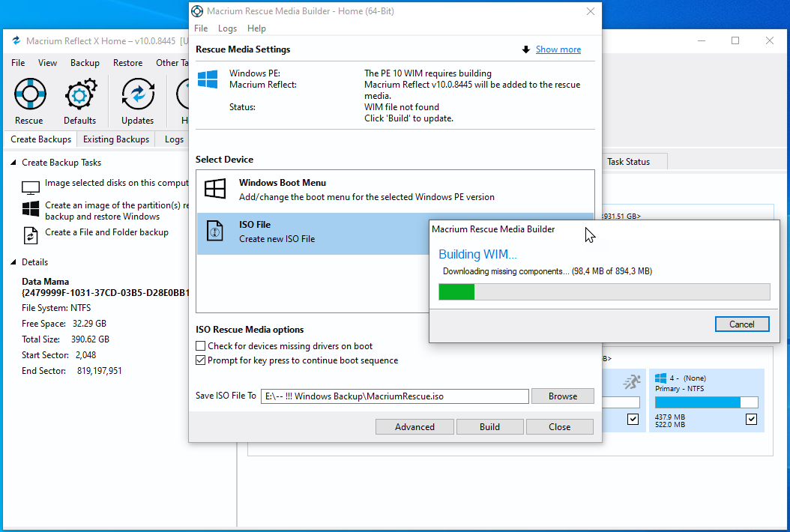Enable Check for devices missing drivers on boot

tap(201, 346)
